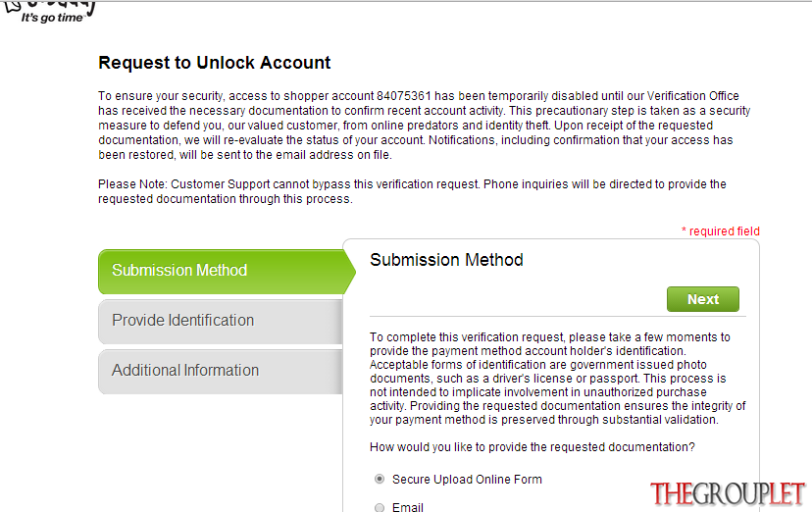Click the Submission Method panel heading
This screenshot has height=512, width=812.
click(446, 259)
